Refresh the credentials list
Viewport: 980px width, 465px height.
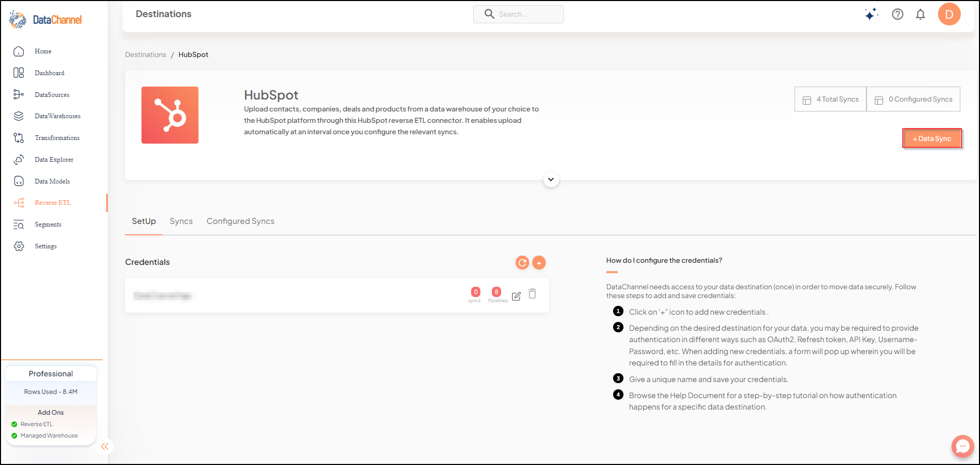tap(522, 263)
